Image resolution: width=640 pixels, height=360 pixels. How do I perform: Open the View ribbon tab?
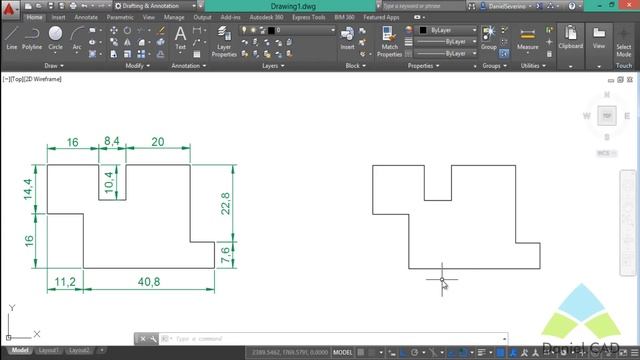(x=149, y=17)
